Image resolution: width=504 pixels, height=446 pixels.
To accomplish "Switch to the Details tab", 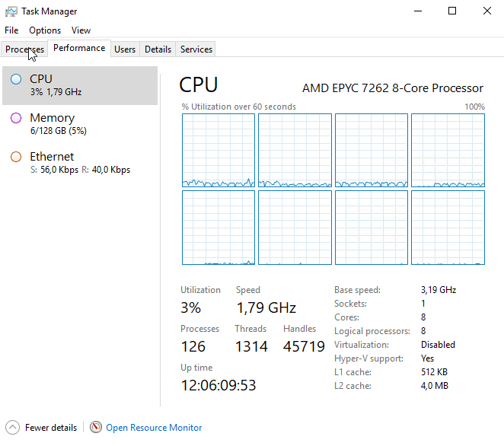I will (158, 49).
